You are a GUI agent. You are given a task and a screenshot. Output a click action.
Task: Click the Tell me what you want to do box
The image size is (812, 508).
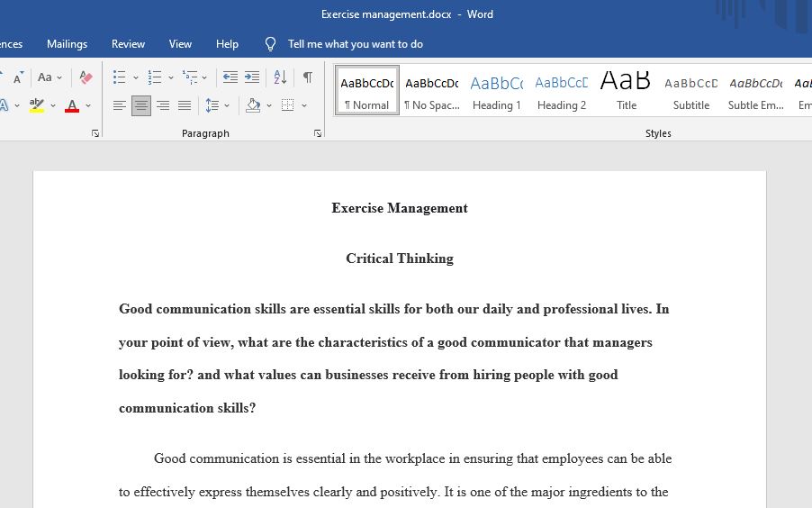[356, 44]
